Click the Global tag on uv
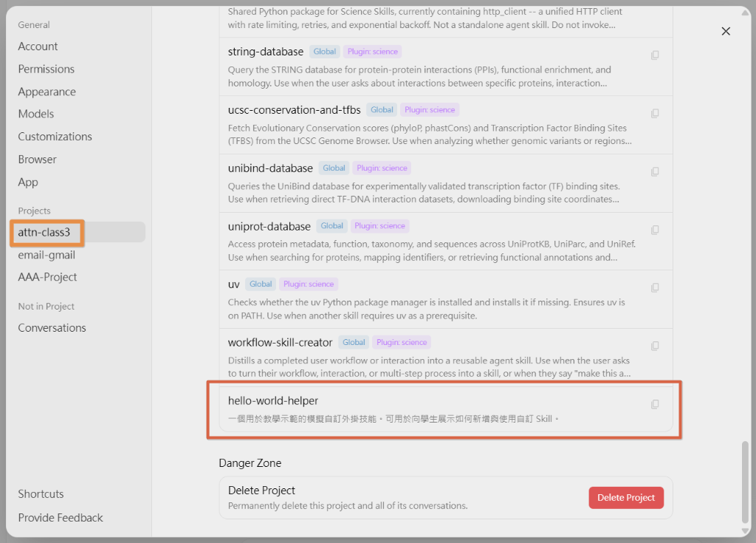Screen dimensions: 756x543 [x=261, y=284]
